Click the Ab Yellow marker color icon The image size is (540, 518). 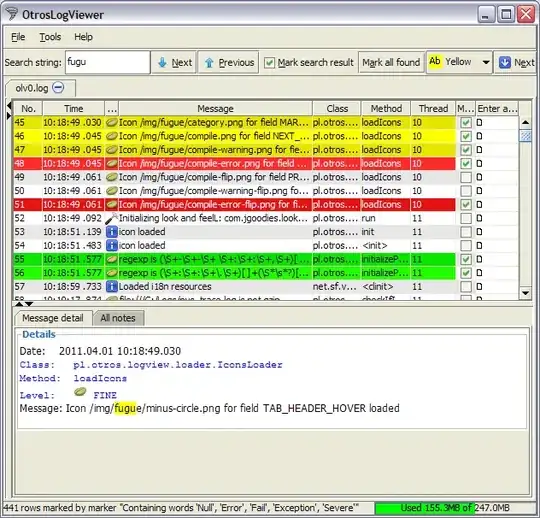click(435, 62)
